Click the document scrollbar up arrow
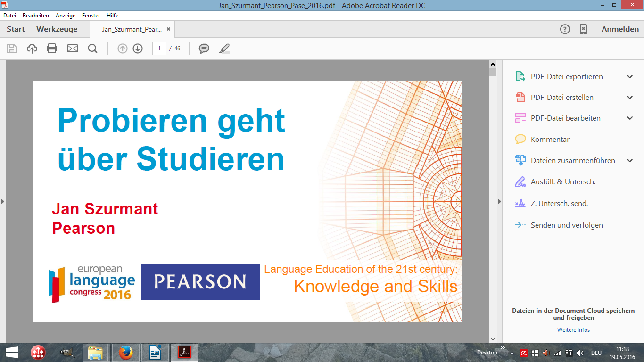 click(493, 64)
